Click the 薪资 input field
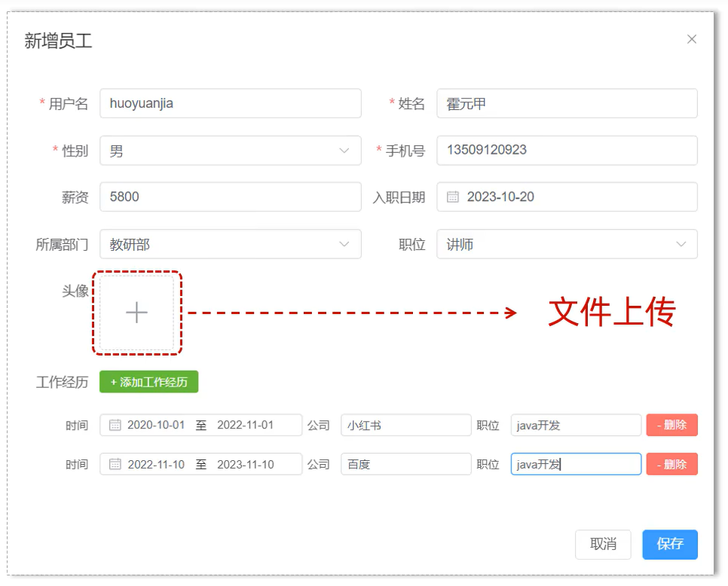The height and width of the screenshot is (586, 728). (230, 197)
